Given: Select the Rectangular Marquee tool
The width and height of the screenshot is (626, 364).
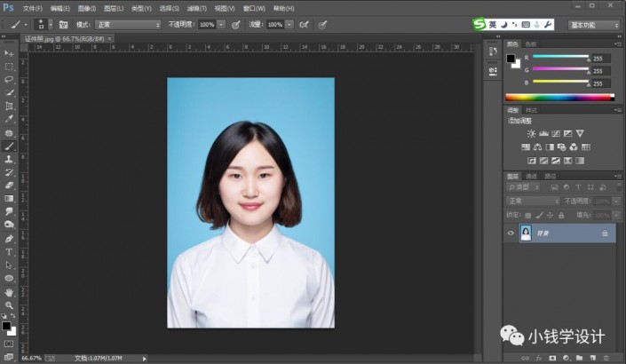Looking at the screenshot, I should pos(9,67).
